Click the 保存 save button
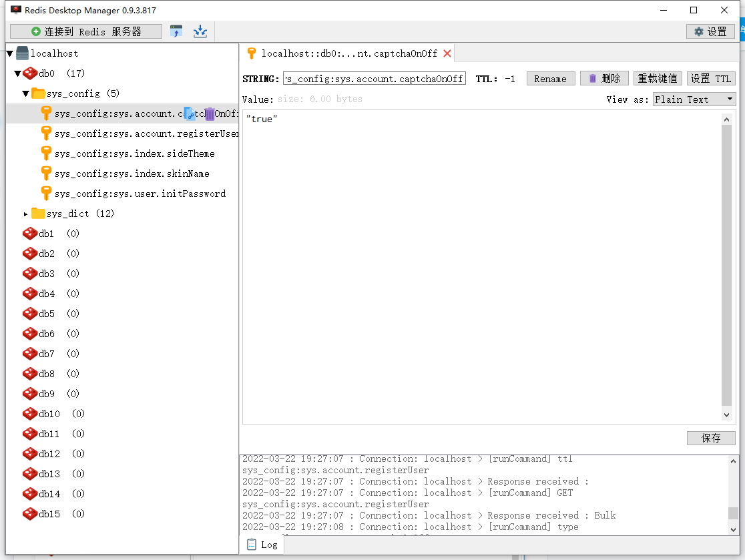Viewport: 745px width, 560px height. pyautogui.click(x=711, y=438)
